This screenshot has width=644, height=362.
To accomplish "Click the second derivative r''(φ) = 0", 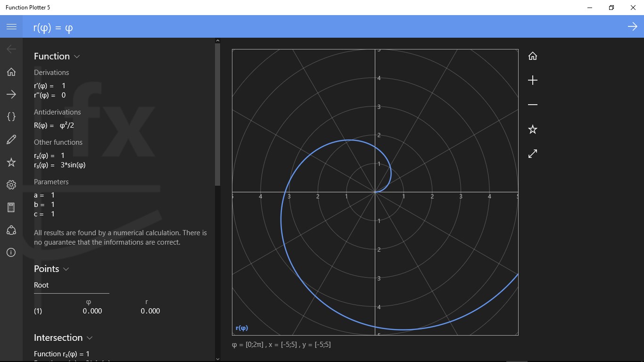I will click(50, 95).
